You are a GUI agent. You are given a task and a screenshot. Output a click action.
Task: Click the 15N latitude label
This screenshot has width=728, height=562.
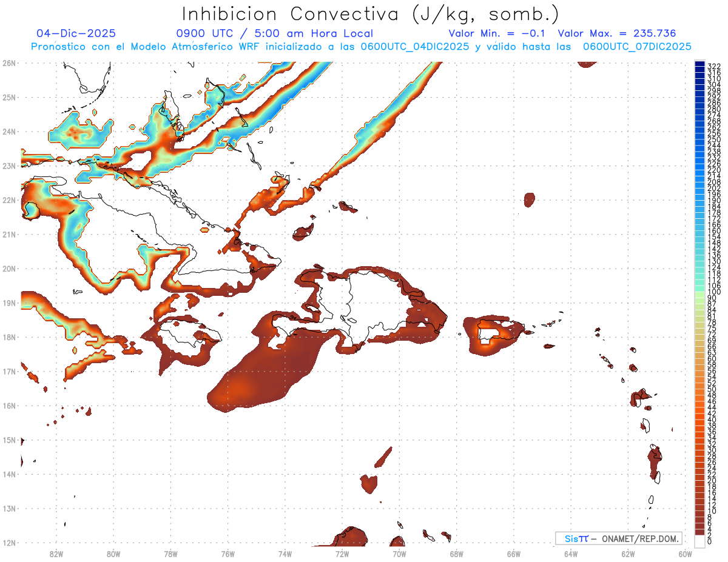(8, 440)
